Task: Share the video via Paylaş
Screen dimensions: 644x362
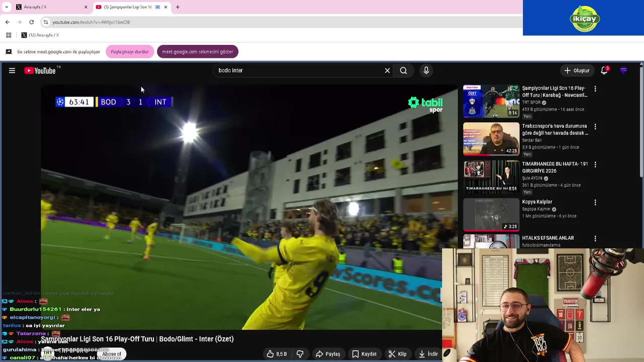Action: click(x=328, y=354)
